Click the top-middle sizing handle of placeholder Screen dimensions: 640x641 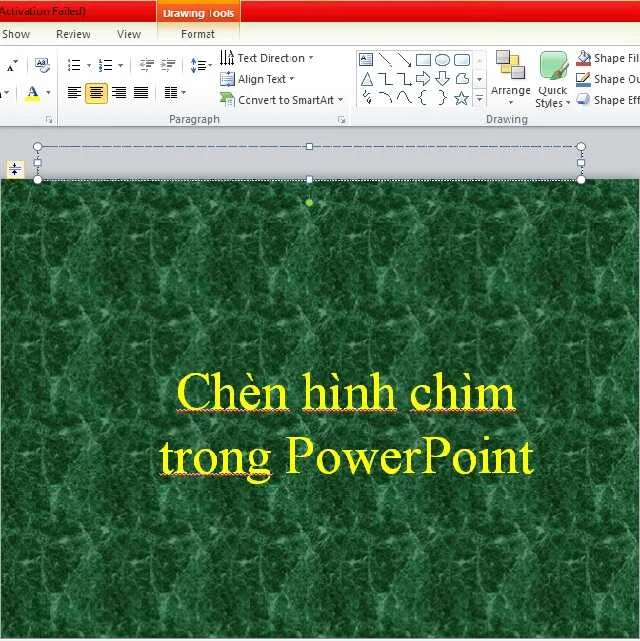pos(309,146)
